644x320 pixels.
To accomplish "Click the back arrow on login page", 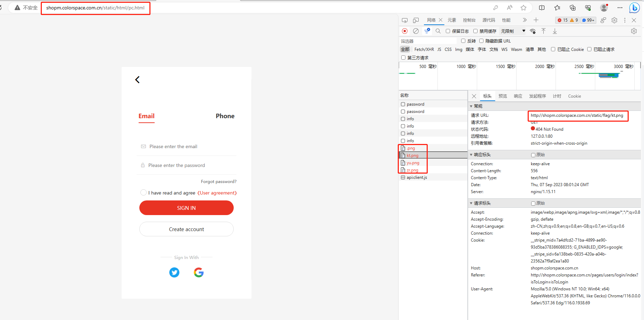I will [x=137, y=80].
